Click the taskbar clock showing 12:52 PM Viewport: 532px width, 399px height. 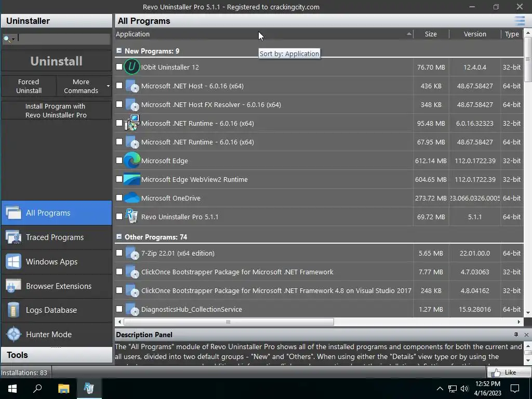click(487, 389)
